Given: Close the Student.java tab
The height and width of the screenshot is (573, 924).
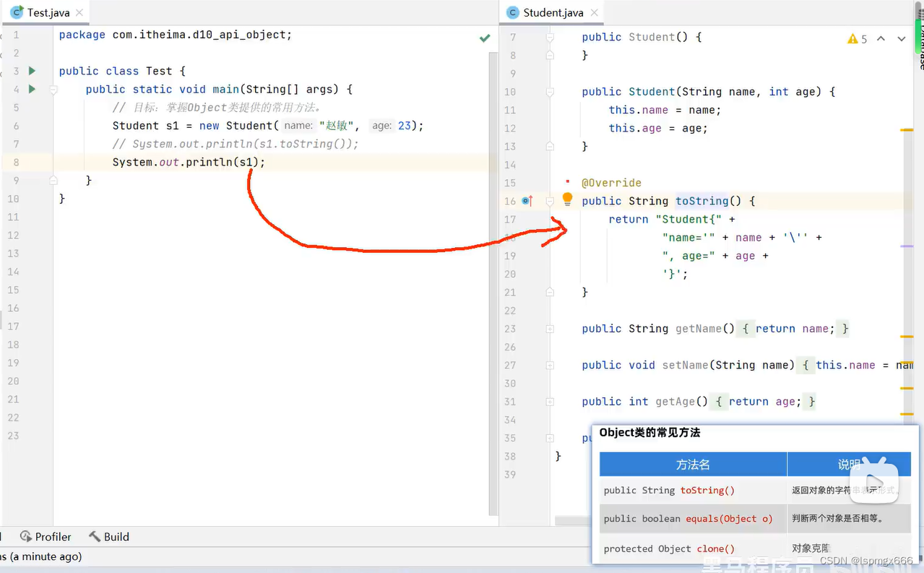Looking at the screenshot, I should tap(594, 12).
